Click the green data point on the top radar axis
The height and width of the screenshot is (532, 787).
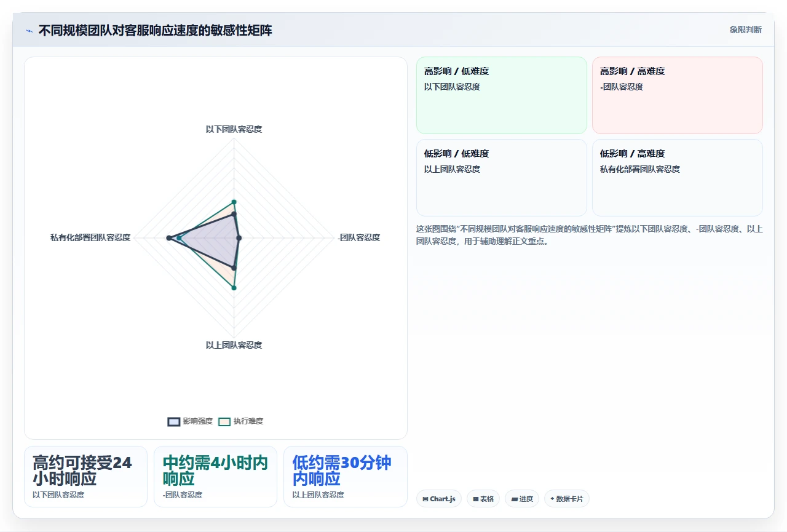coord(234,202)
